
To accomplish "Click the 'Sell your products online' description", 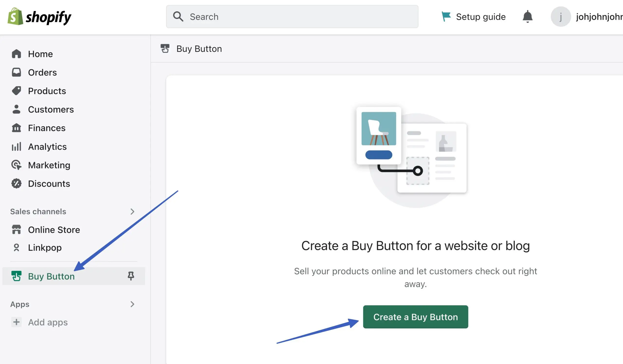I will 416,277.
